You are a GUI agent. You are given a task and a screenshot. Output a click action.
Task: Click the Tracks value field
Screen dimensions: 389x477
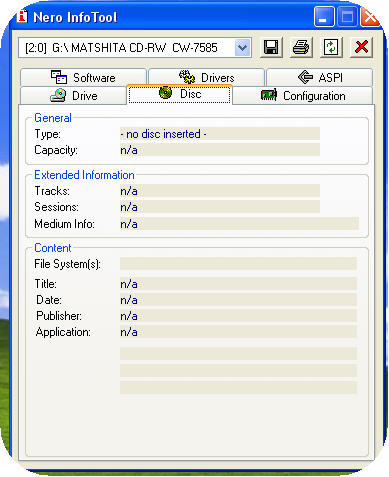[x=220, y=191]
